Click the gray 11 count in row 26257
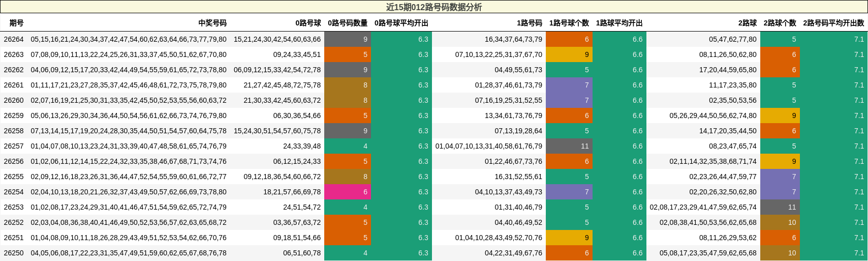Image resolution: width=868 pixels, height=261 pixels. click(x=569, y=146)
